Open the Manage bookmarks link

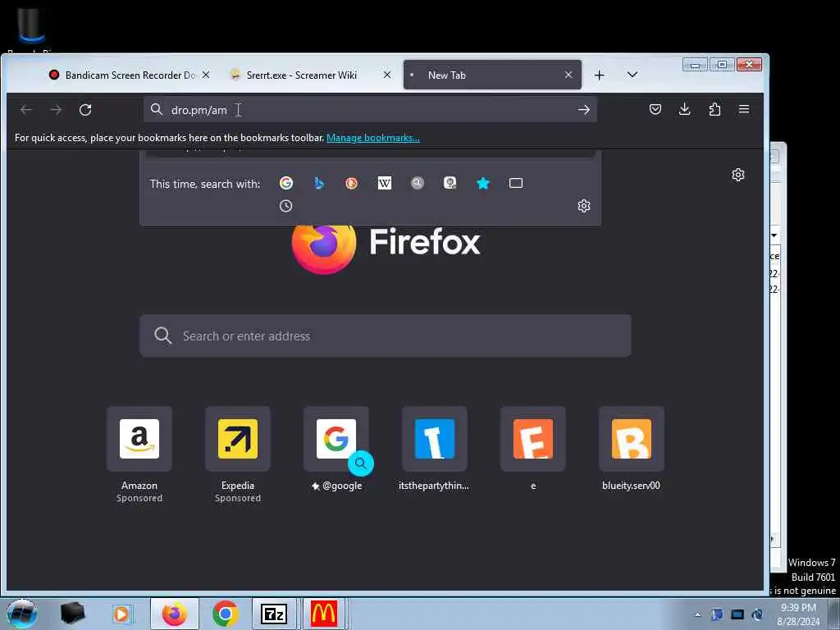[x=373, y=138]
